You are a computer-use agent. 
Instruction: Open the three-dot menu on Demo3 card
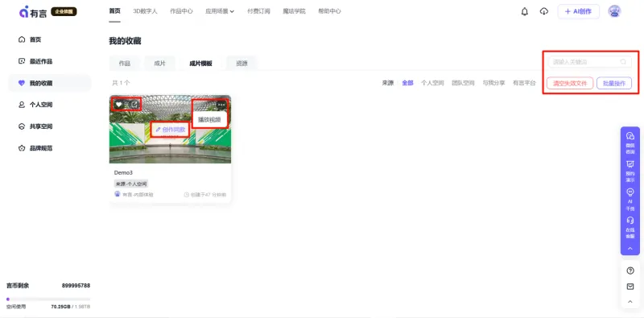coord(221,105)
